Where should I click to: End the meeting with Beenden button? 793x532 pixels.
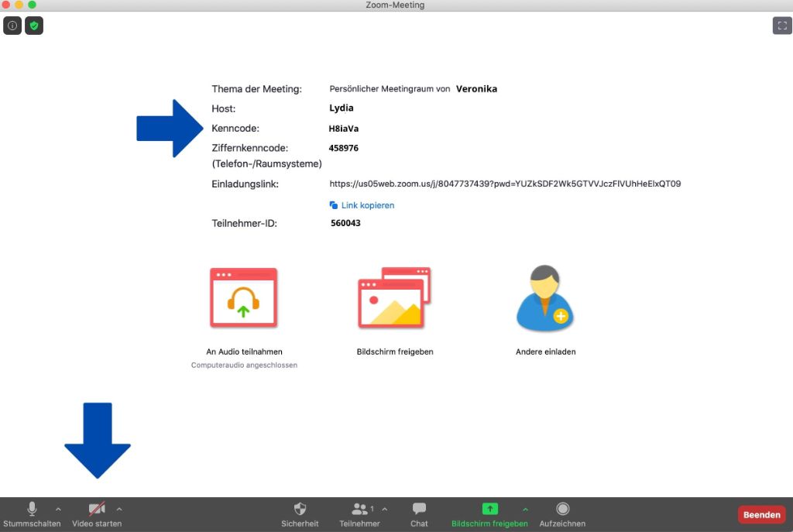pos(762,515)
